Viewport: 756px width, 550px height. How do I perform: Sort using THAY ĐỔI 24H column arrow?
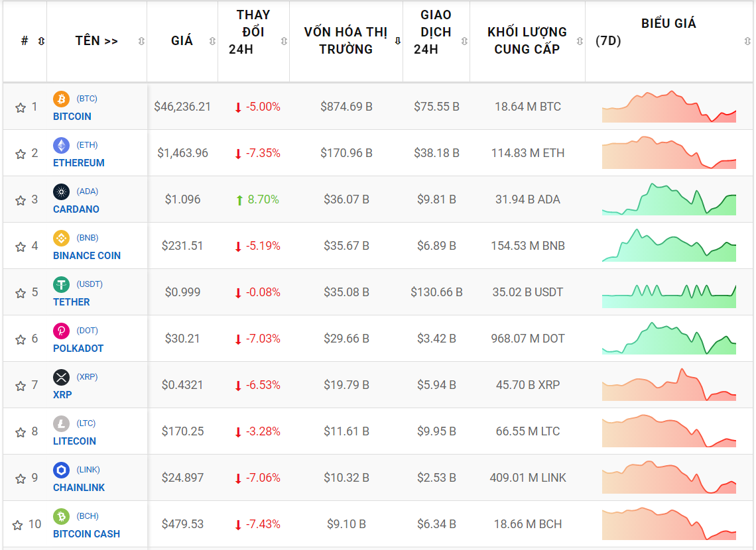tap(284, 41)
